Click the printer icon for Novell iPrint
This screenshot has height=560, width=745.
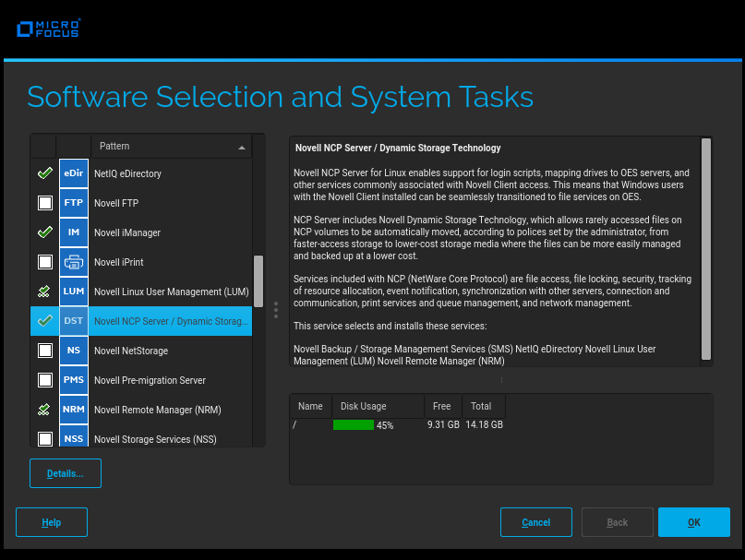pyautogui.click(x=74, y=262)
